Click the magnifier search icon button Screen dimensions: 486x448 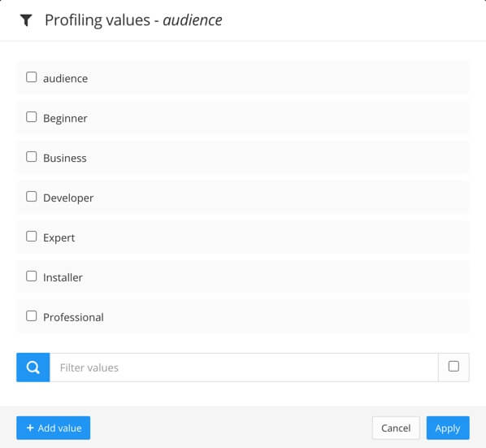pos(33,368)
